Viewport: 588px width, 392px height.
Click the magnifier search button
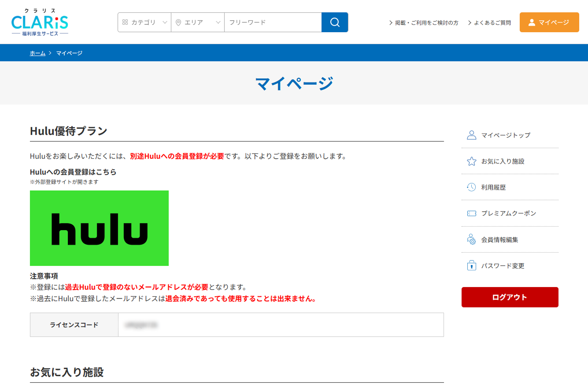click(335, 22)
